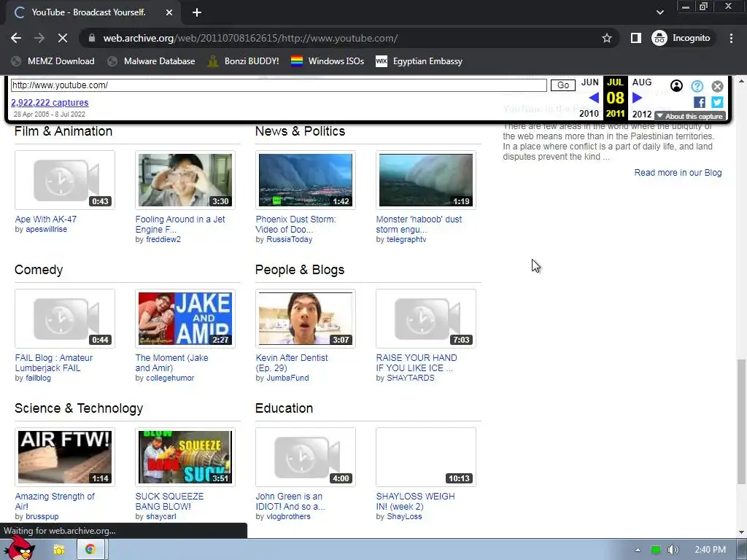Go to previous capture with blue left arrow
This screenshot has height=560, width=747.
[594, 98]
